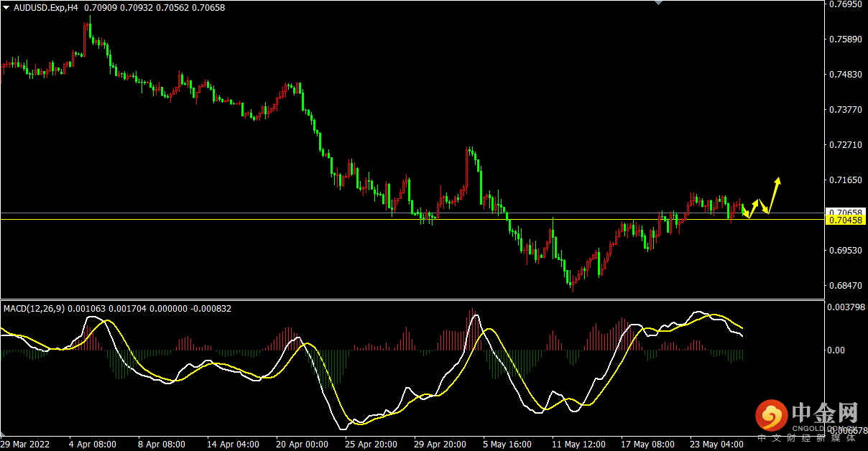Click the 0.71650 price axis label
This screenshot has width=868, height=451.
(844, 180)
